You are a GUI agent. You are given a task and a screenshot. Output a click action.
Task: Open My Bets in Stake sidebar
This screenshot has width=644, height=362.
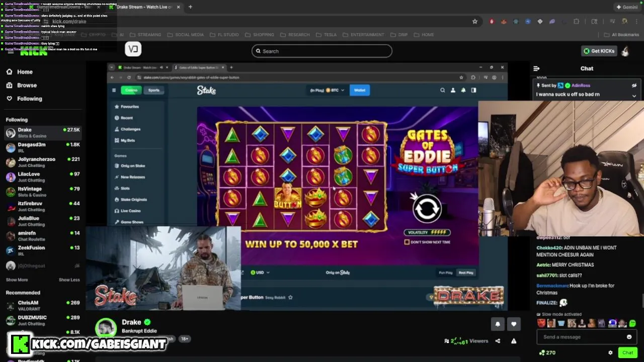(125, 140)
